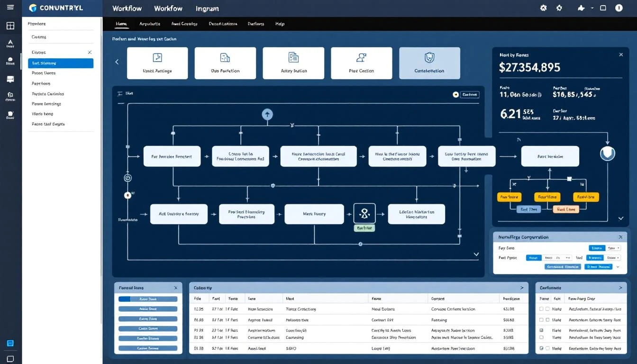The width and height of the screenshot is (637, 364).
Task: Click the green button below the user node
Action: [x=364, y=227]
